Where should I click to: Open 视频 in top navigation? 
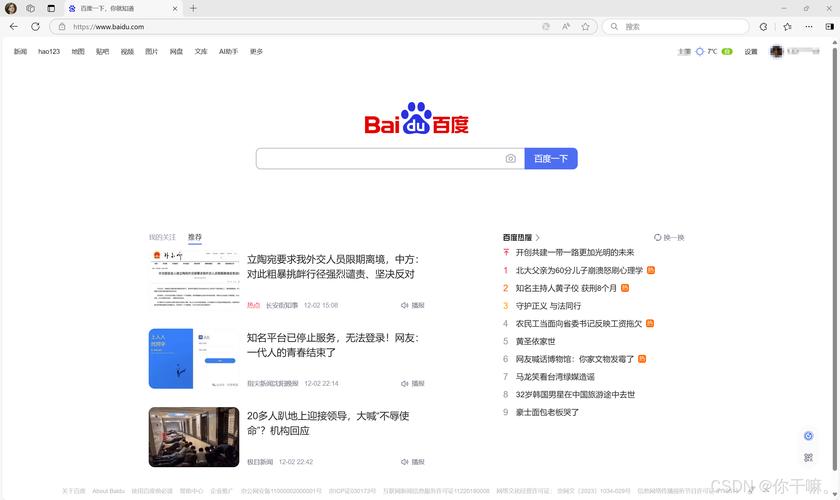pyautogui.click(x=127, y=51)
